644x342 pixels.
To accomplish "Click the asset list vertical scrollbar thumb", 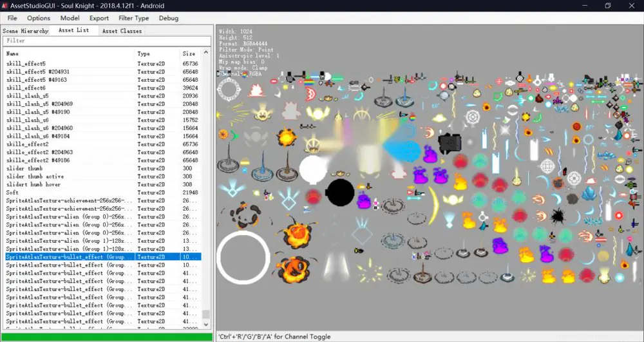I will pyautogui.click(x=206, y=314).
